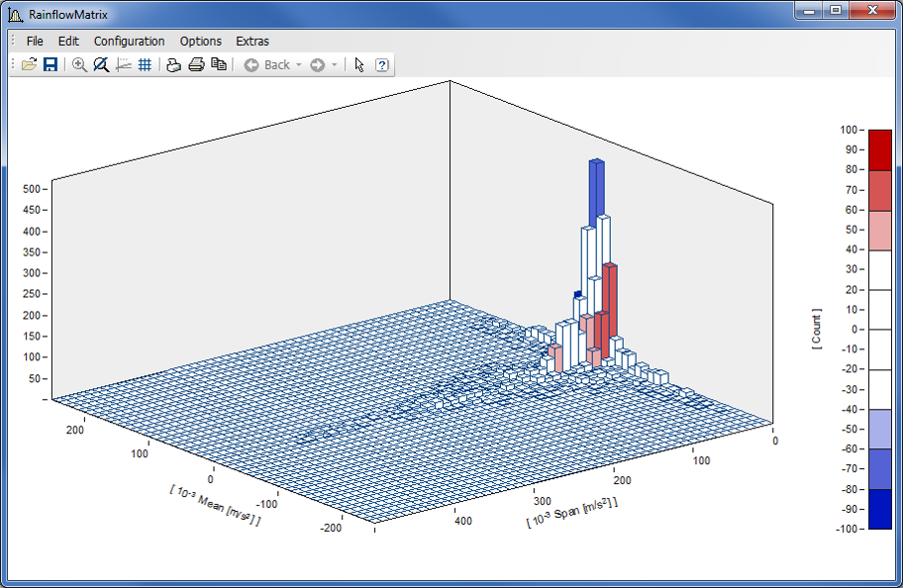Click the tallest blue bar in plot
Image resolution: width=903 pixels, height=588 pixels.
click(x=596, y=190)
